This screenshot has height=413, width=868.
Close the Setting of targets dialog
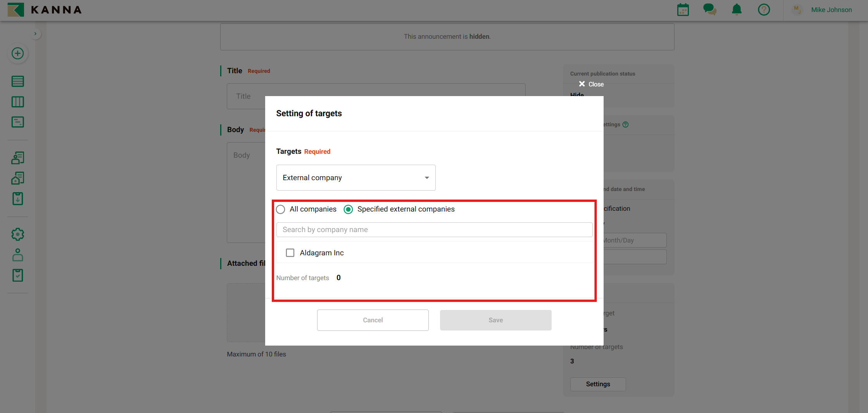tap(591, 84)
